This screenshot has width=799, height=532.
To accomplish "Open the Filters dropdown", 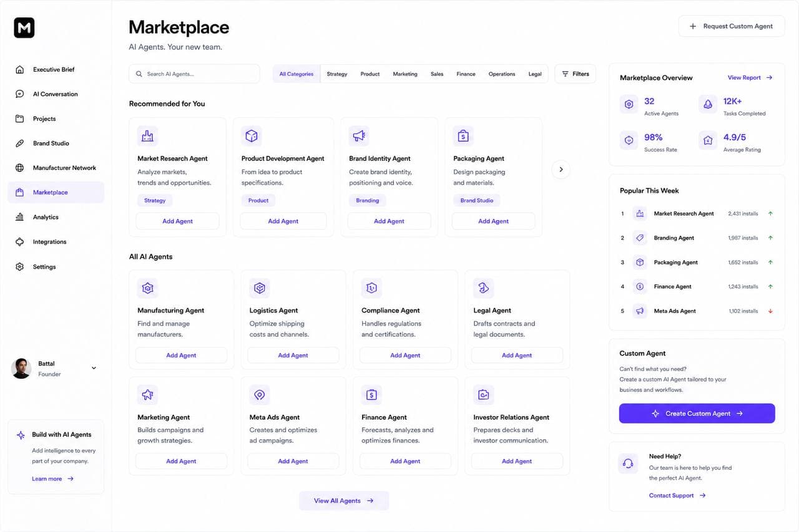I will point(575,74).
